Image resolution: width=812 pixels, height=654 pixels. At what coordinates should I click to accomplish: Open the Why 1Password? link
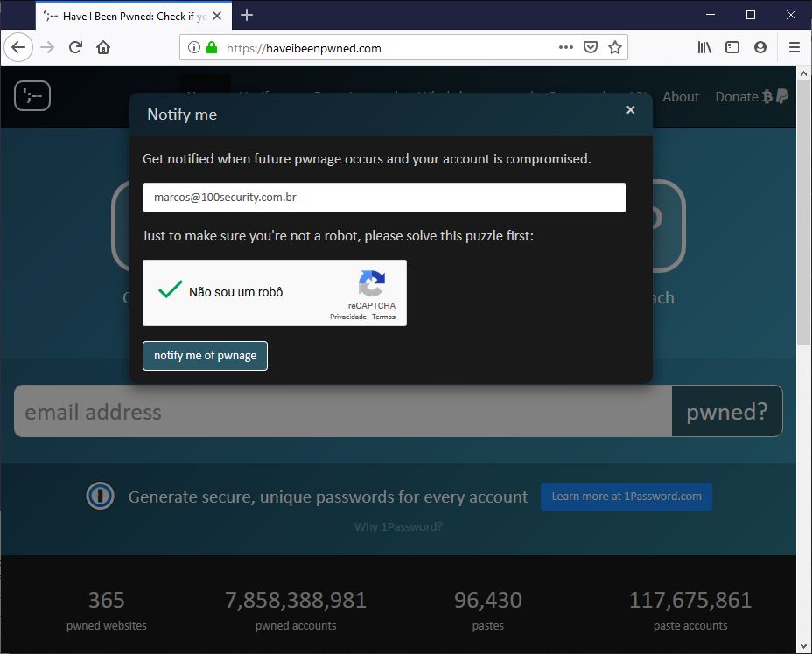coord(398,526)
